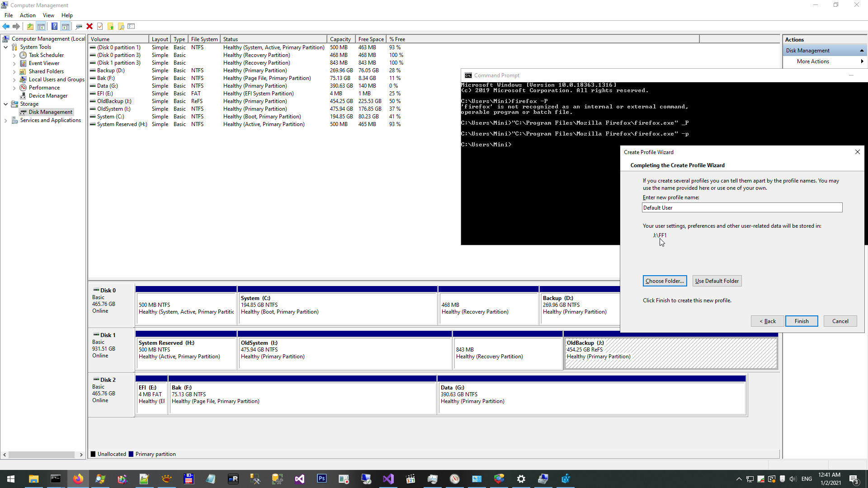Click the Properties checkmark page icon
Image resolution: width=868 pixels, height=488 pixels.
(100, 26)
